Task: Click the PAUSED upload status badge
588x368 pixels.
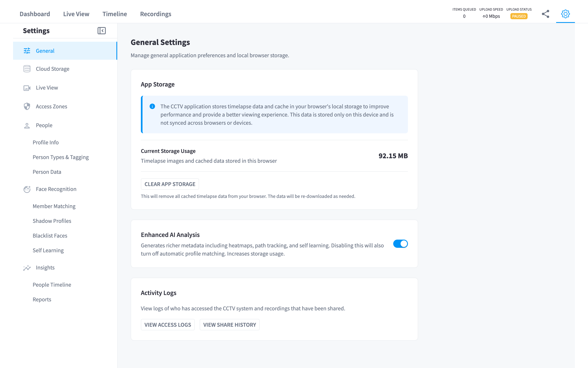Action: [519, 16]
